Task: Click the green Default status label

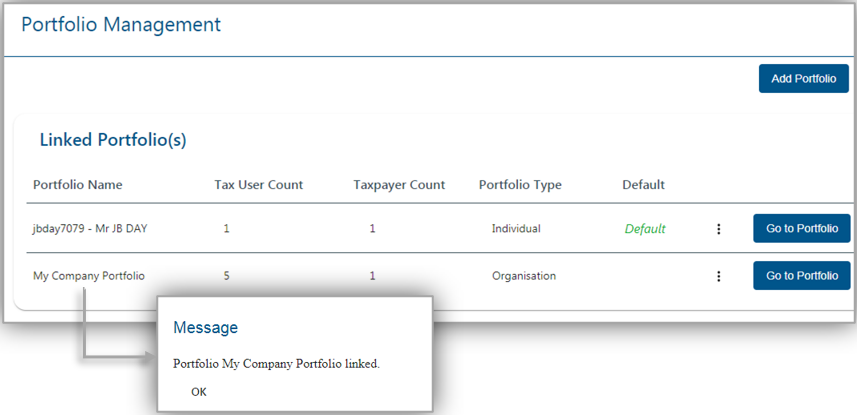Action: 645,229
